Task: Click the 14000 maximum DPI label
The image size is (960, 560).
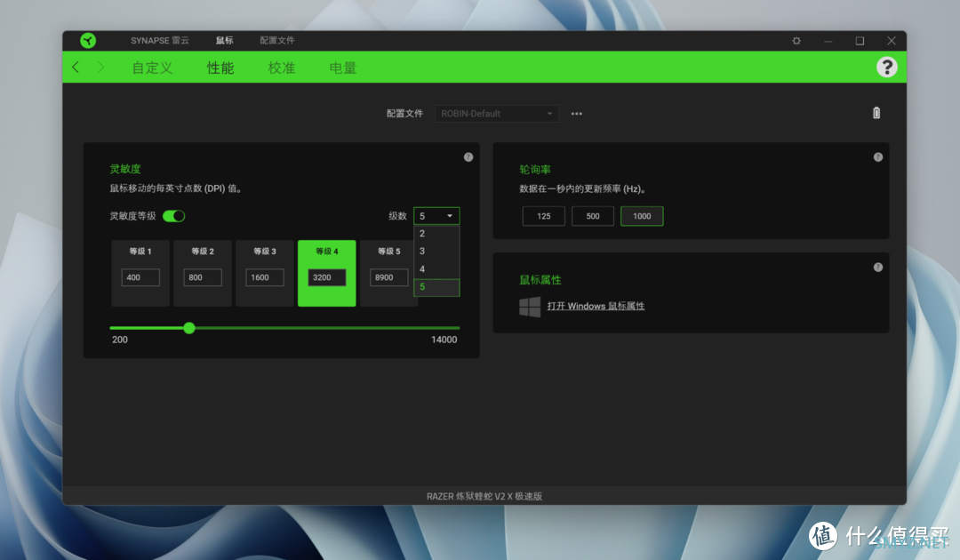Action: 444,340
